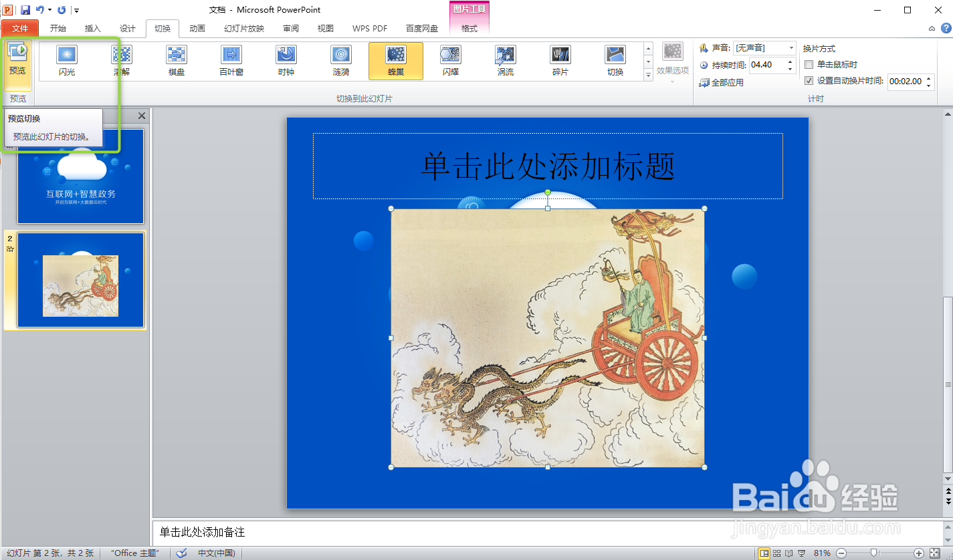Fit slide to current window icon
This screenshot has width=953, height=560.
[x=935, y=553]
